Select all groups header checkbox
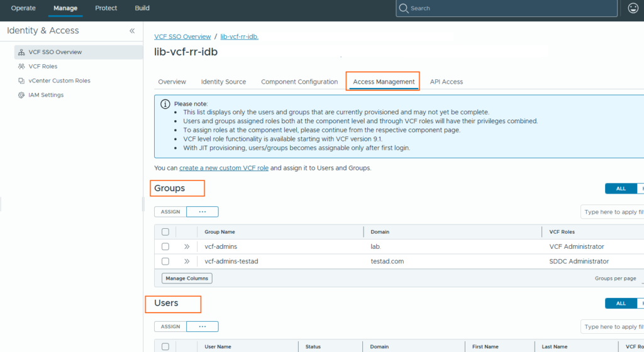This screenshot has height=352, width=644. pos(165,232)
